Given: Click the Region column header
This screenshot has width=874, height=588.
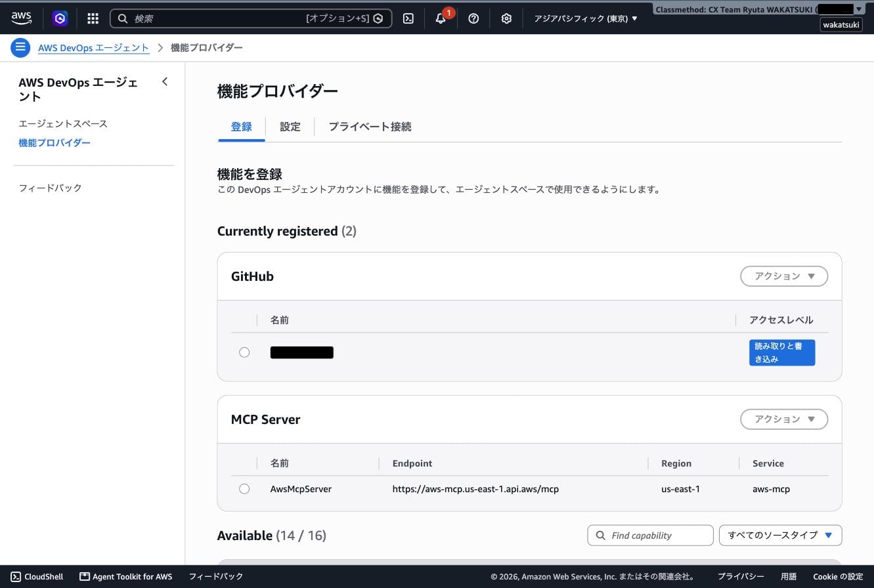Looking at the screenshot, I should [676, 463].
